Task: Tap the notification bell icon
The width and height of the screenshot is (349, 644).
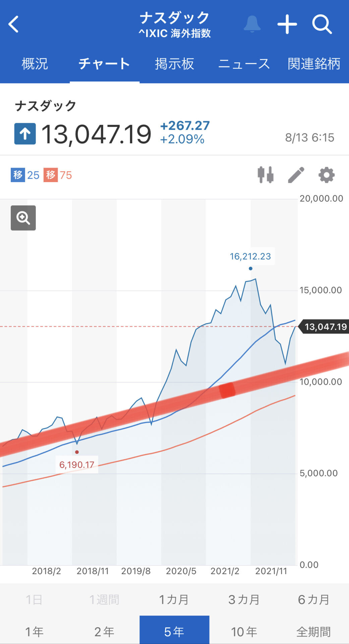Action: (252, 24)
